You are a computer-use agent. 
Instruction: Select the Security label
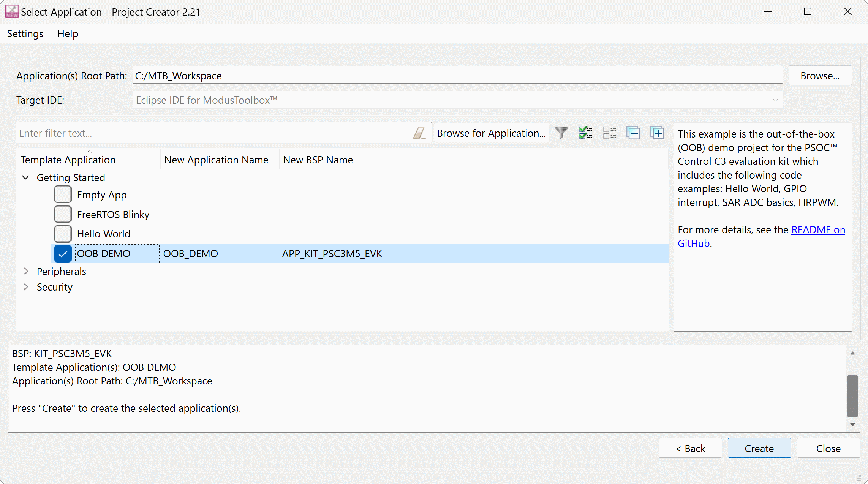click(54, 287)
